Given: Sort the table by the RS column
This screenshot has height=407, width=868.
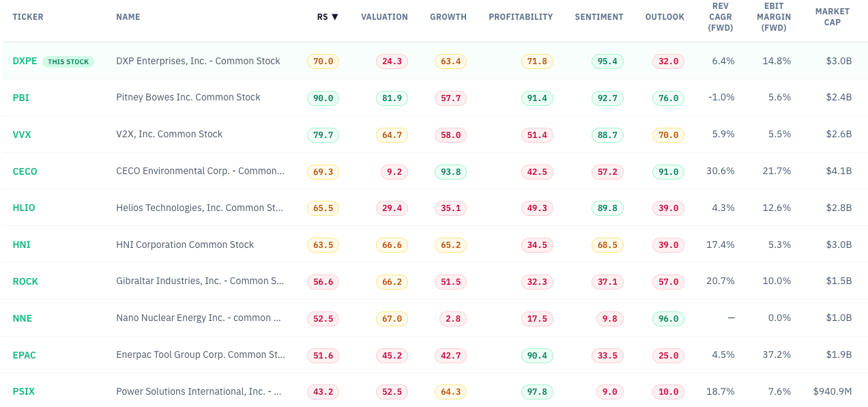Looking at the screenshot, I should point(328,17).
